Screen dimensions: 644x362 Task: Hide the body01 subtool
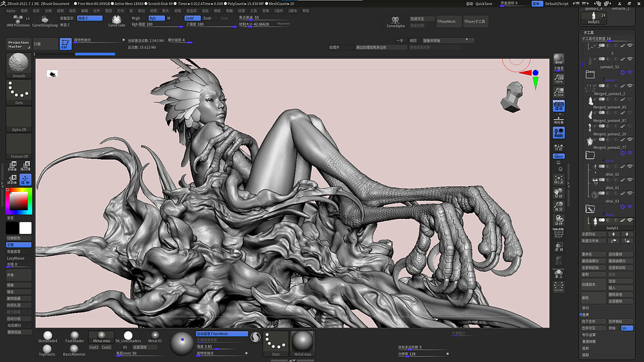click(630, 220)
